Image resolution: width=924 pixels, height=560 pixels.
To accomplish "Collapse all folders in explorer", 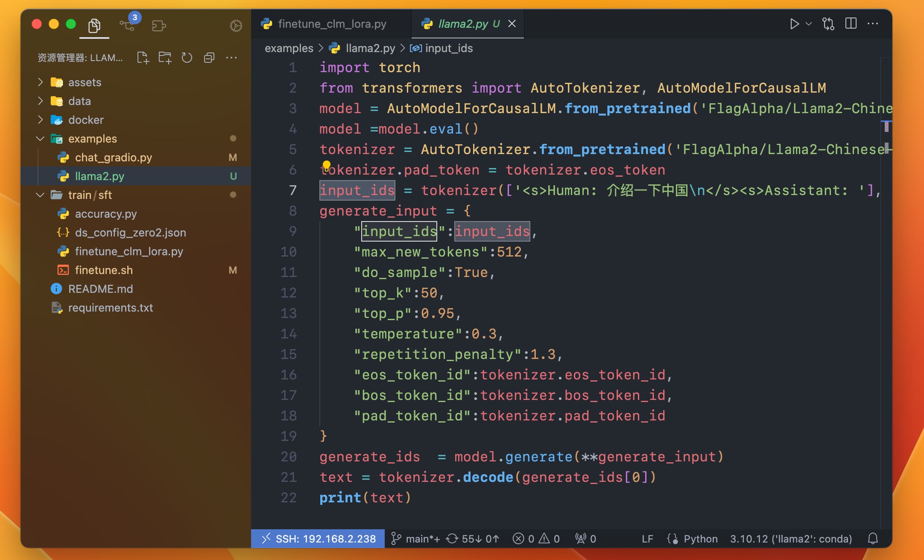I will [209, 58].
